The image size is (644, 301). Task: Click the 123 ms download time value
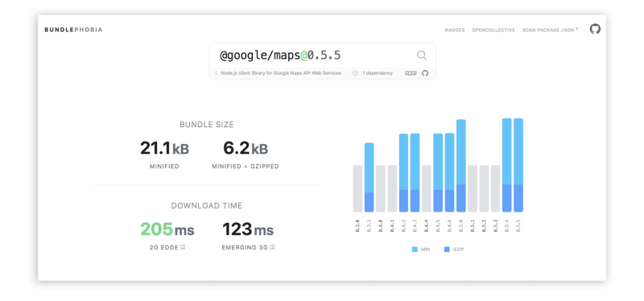tap(248, 230)
